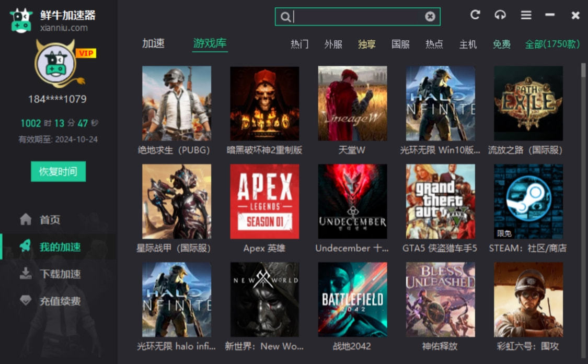Screen dimensions: 588x364
Task: Click the expiry date 2024-10-24 text
Action: point(76,139)
